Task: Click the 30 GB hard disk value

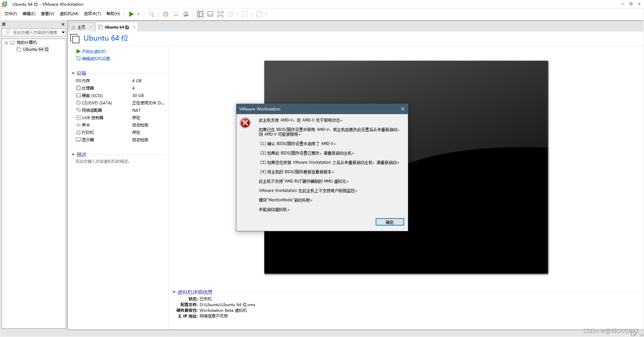Action: pos(138,96)
